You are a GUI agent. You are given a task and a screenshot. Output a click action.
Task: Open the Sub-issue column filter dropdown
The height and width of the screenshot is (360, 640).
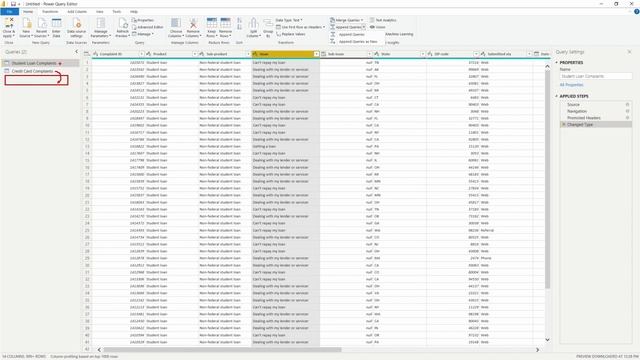click(369, 54)
